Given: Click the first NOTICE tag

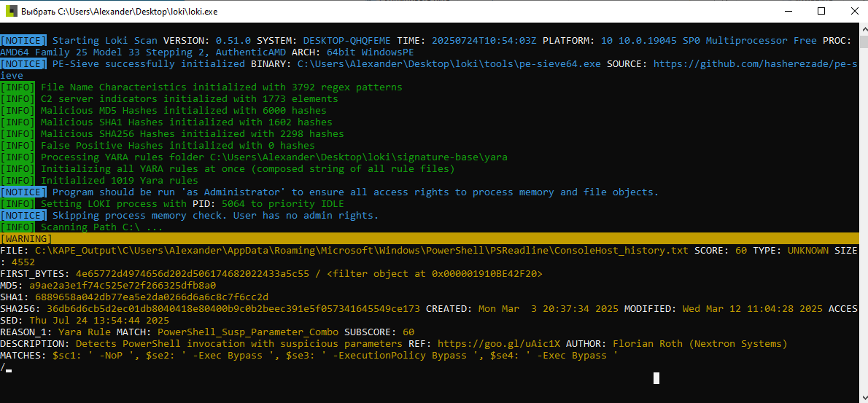Looking at the screenshot, I should pos(23,40).
